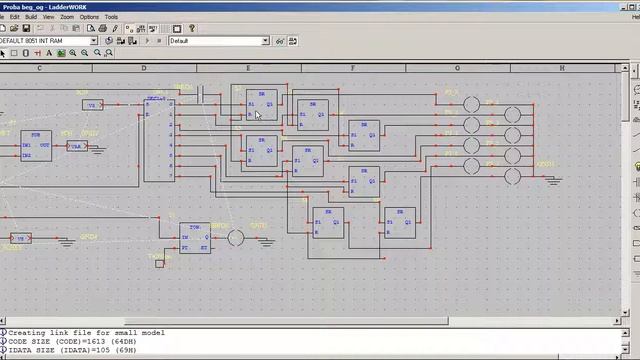Screen dimensions: 640x360
Task: Click the Run play arrow button
Action: pos(147,41)
